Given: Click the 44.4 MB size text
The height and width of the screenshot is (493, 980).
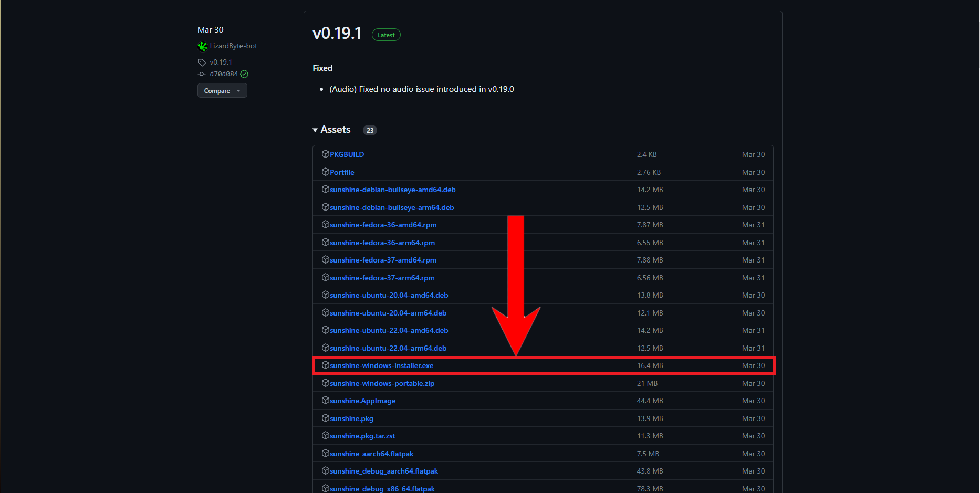Looking at the screenshot, I should tap(650, 401).
